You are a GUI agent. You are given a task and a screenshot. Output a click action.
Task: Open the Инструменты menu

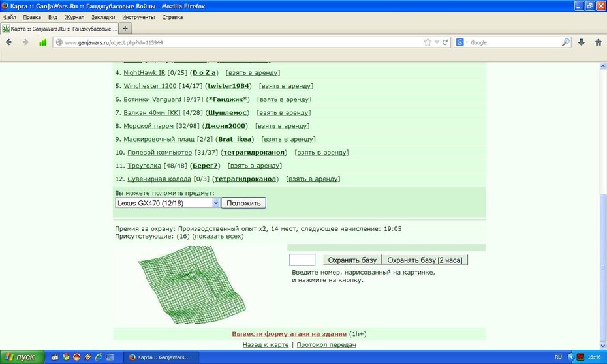(x=138, y=17)
